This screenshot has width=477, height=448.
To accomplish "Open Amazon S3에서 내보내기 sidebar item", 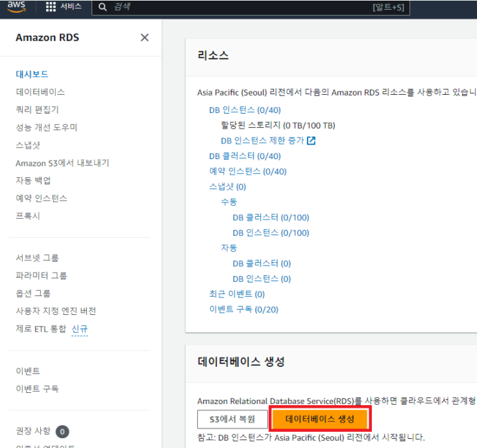I will click(x=62, y=163).
